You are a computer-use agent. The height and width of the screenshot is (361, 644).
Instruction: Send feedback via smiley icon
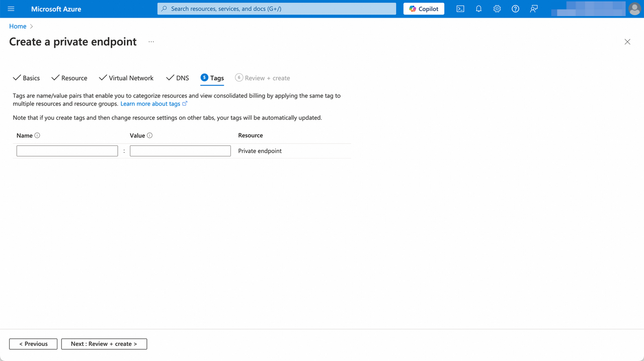[533, 9]
